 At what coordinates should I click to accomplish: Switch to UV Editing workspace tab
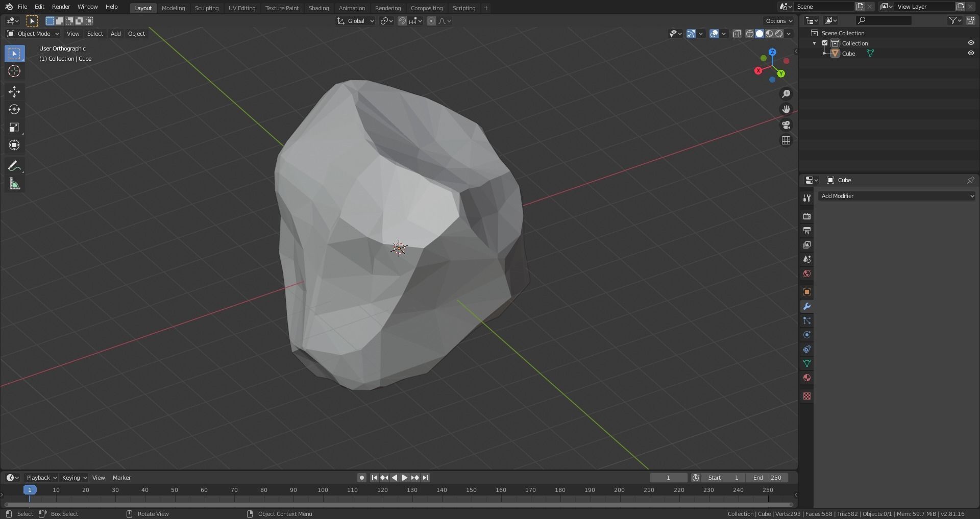click(x=242, y=8)
